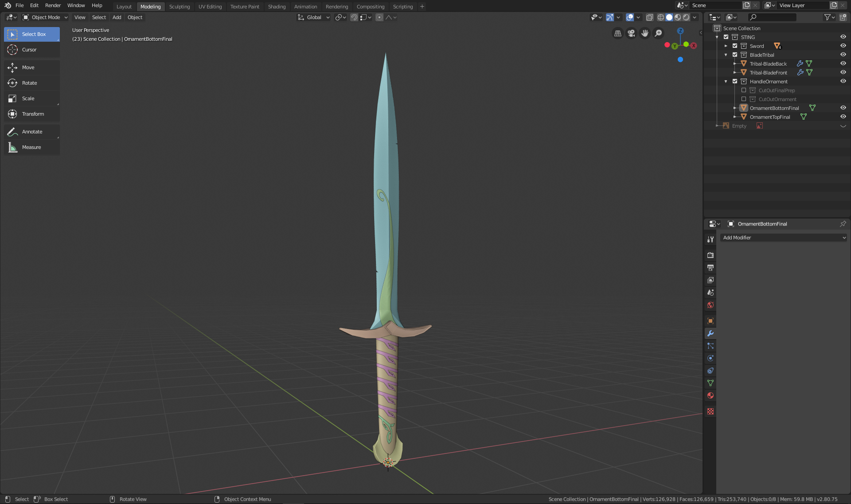Activate the Rotate tool
Viewport: 851px width, 504px height.
tap(30, 83)
